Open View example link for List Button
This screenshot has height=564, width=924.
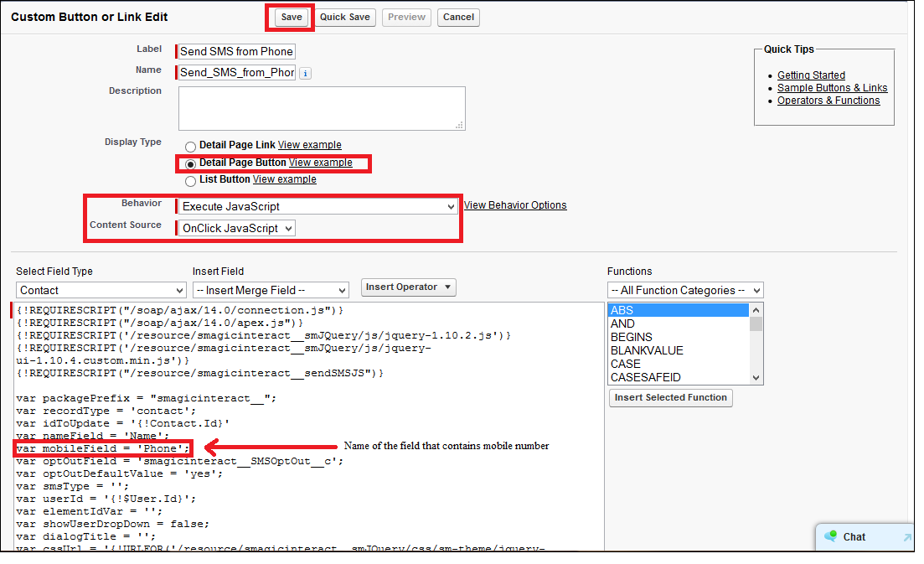pos(285,179)
